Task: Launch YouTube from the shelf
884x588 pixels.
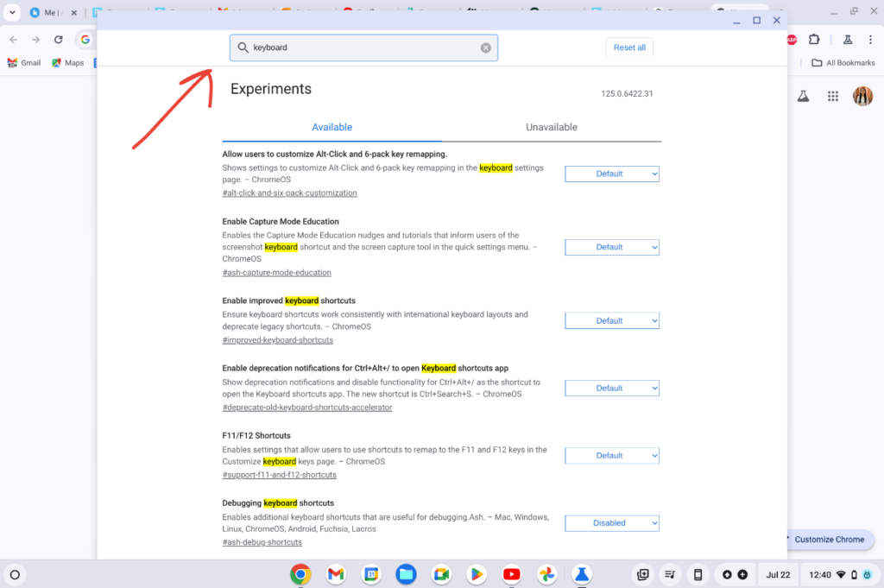Action: tap(511, 574)
